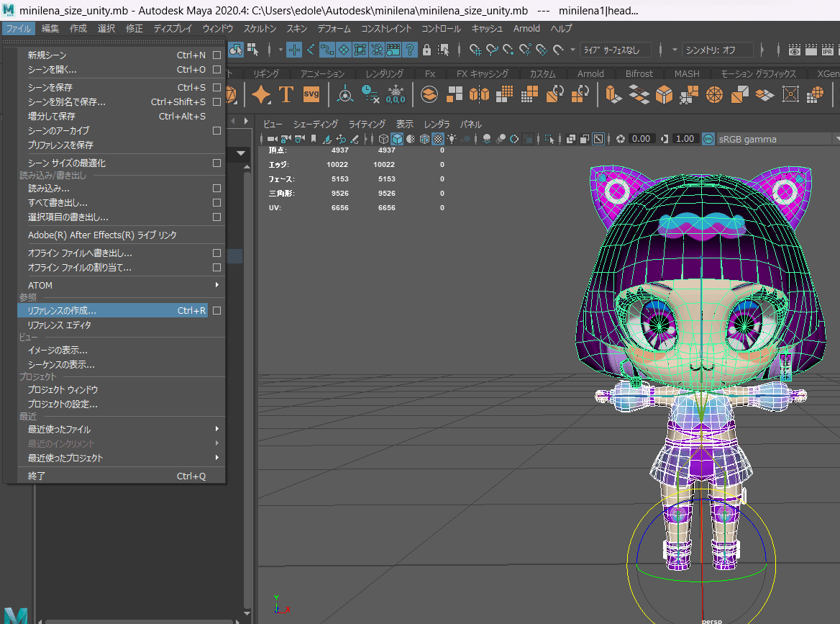Toggle the Curves selection mask icon
840x624 pixels.
(327, 50)
